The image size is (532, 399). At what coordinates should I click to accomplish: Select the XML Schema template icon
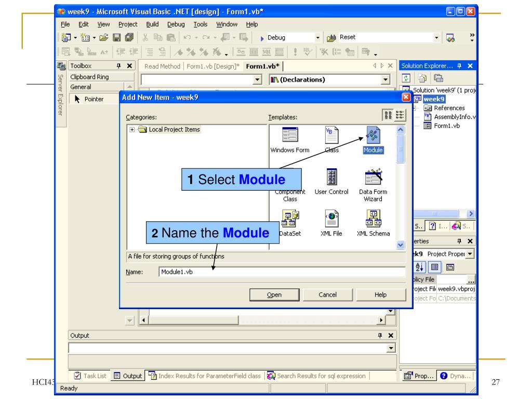pyautogui.click(x=373, y=219)
